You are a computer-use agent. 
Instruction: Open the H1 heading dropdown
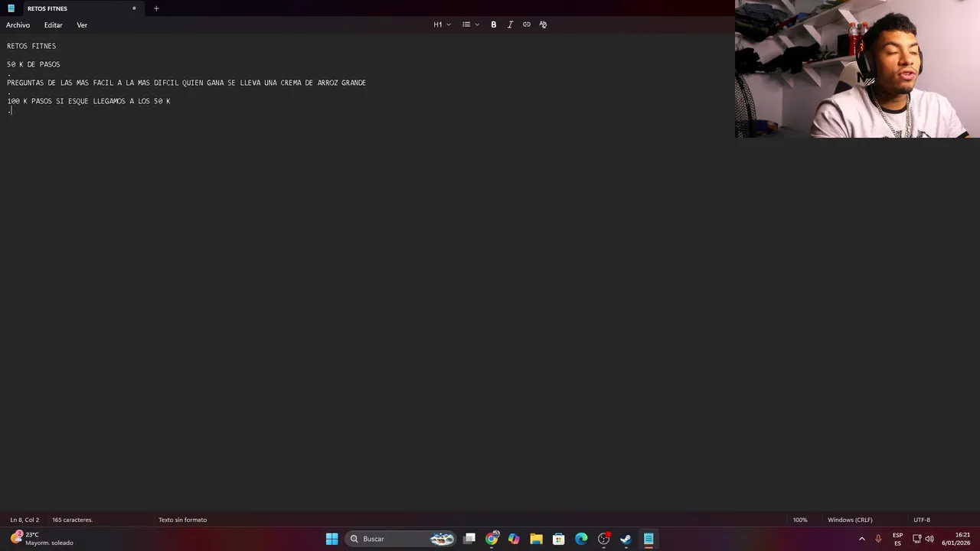[442, 24]
